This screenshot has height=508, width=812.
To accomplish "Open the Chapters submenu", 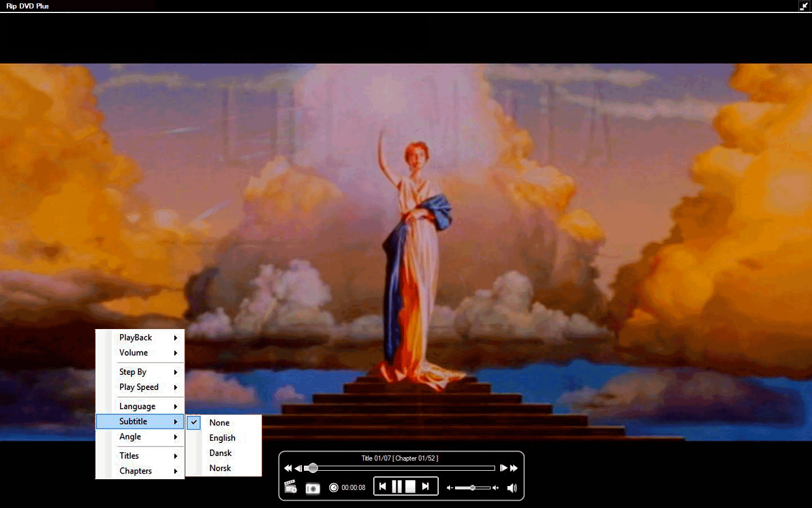I will click(x=140, y=471).
